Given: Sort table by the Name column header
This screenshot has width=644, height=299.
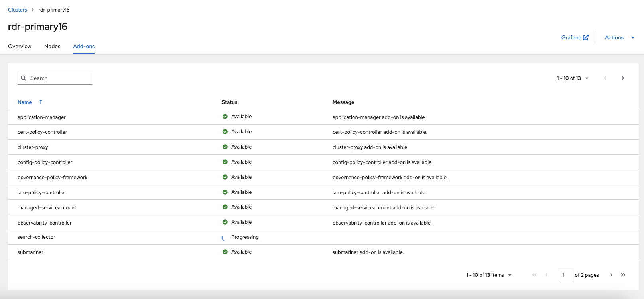Looking at the screenshot, I should tap(25, 102).
